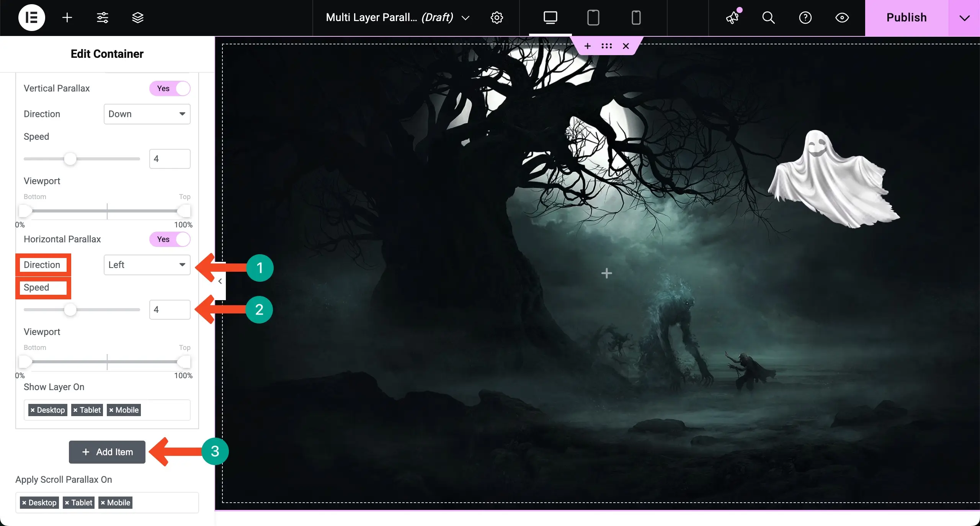Image resolution: width=980 pixels, height=526 pixels.
Task: Remove Mobile tag from Show Layer On
Action: (x=111, y=410)
